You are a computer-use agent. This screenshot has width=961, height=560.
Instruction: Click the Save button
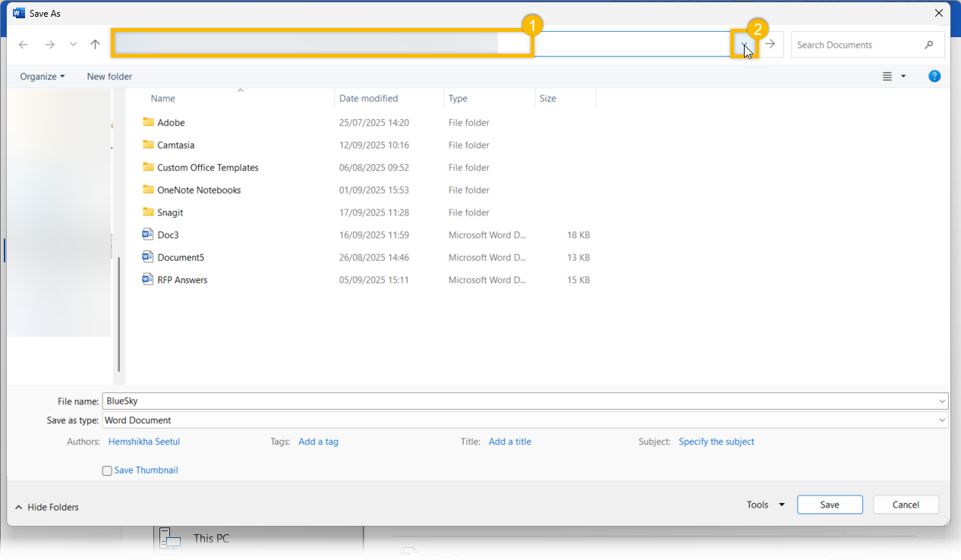[x=829, y=505]
